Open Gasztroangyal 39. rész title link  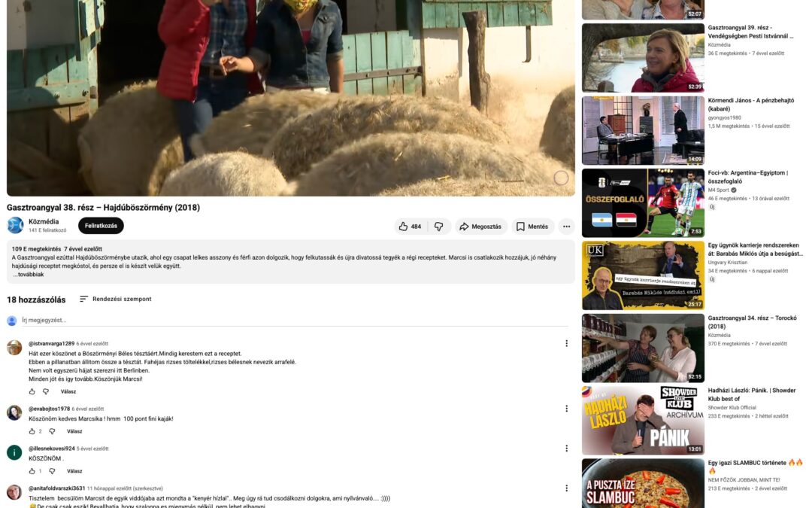click(750, 32)
